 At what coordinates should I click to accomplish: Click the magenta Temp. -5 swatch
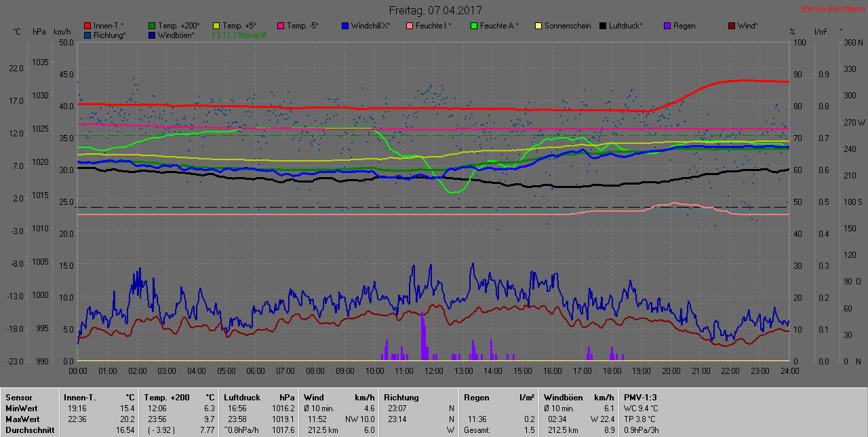(x=281, y=26)
